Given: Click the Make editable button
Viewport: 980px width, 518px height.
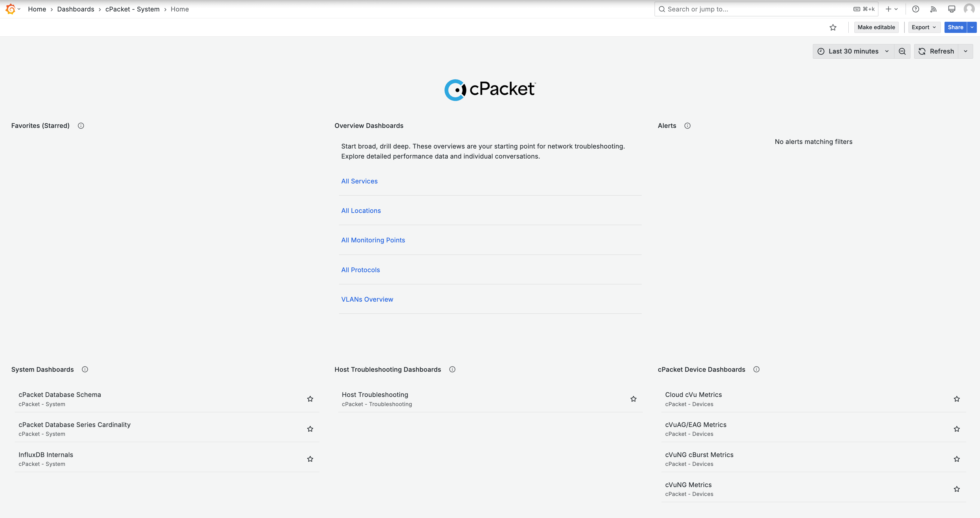Looking at the screenshot, I should pos(876,27).
